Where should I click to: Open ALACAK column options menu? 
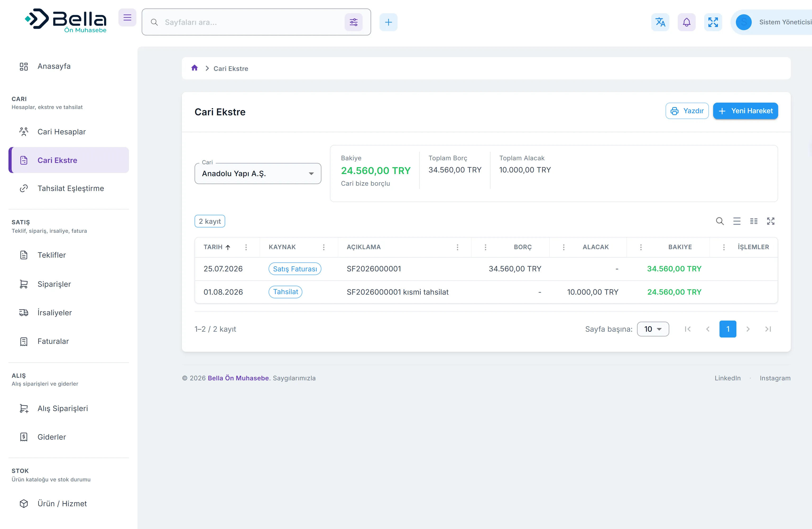tap(564, 247)
